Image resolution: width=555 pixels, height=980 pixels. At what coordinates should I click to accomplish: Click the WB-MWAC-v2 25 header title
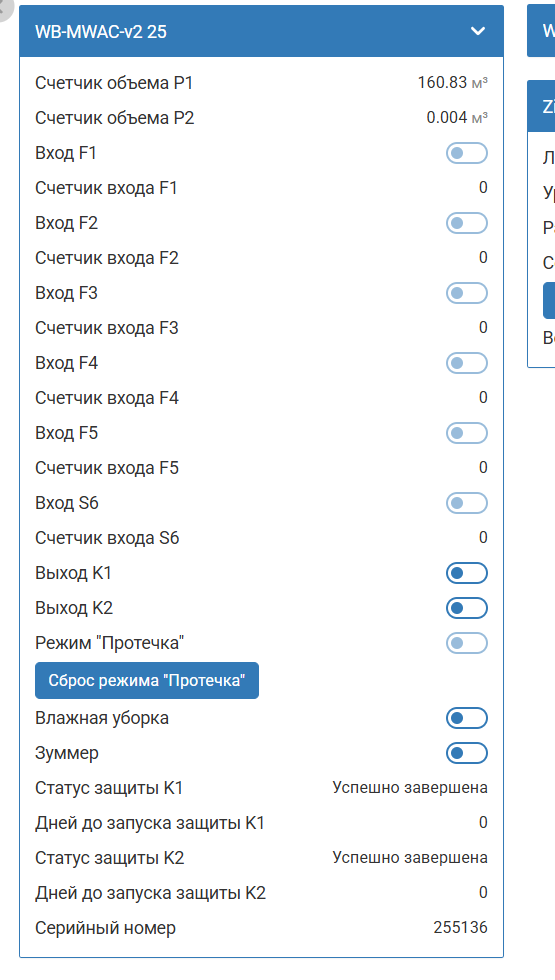[101, 31]
